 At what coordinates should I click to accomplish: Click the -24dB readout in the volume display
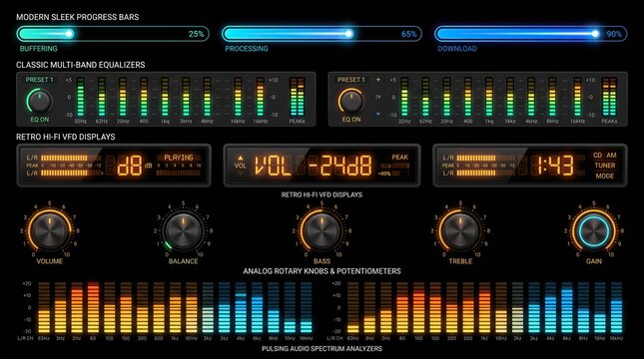pos(340,166)
